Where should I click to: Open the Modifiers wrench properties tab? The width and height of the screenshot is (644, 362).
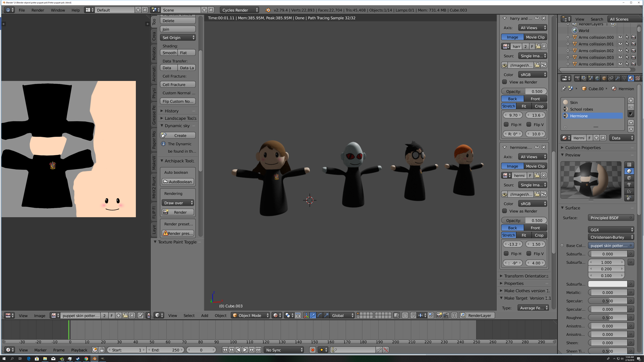[x=617, y=78]
